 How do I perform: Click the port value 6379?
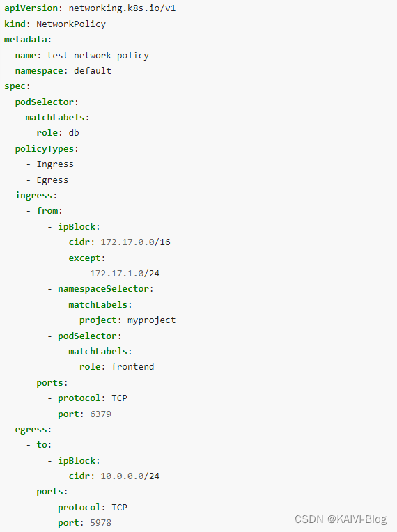pyautogui.click(x=100, y=414)
